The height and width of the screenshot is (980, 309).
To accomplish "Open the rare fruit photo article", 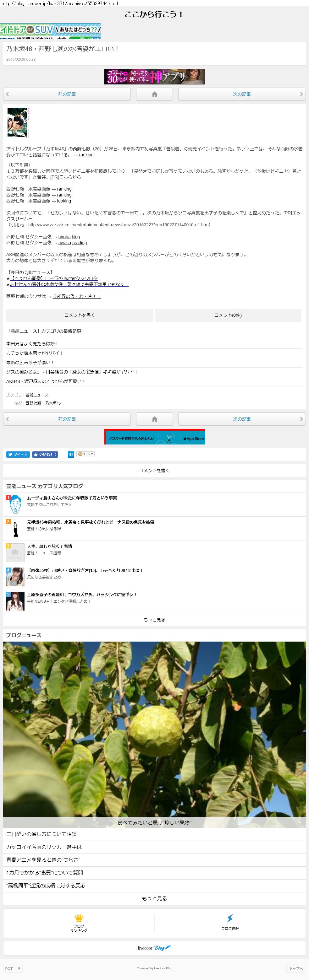I will coord(154,734).
